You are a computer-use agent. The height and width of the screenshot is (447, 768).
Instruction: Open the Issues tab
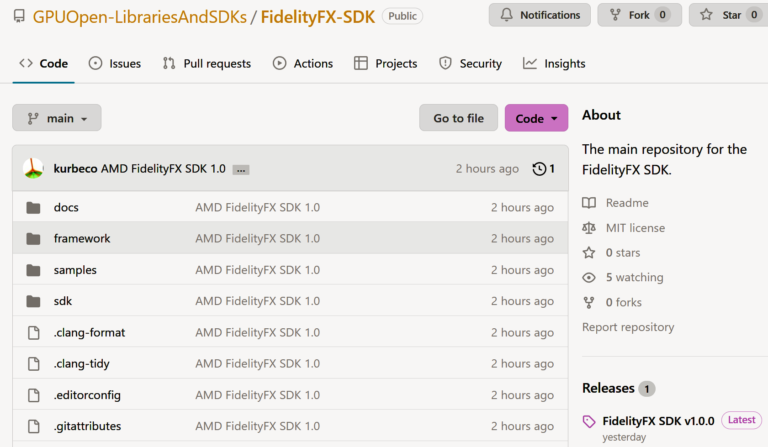[115, 64]
